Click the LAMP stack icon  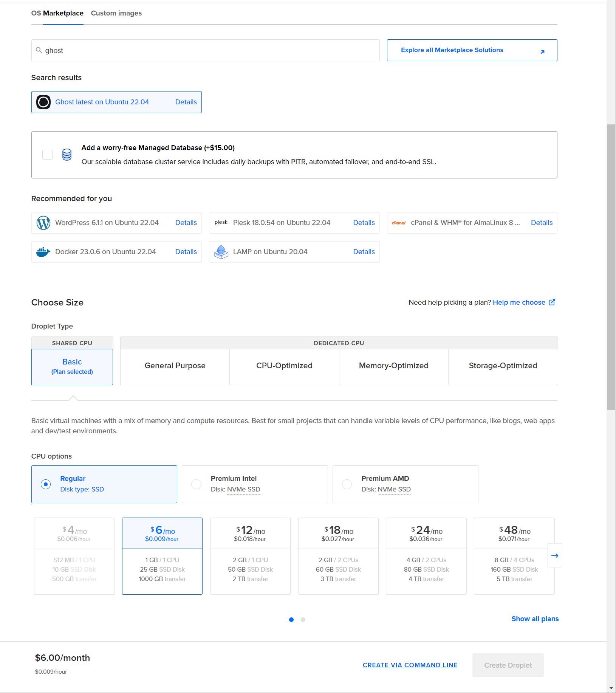click(x=221, y=251)
